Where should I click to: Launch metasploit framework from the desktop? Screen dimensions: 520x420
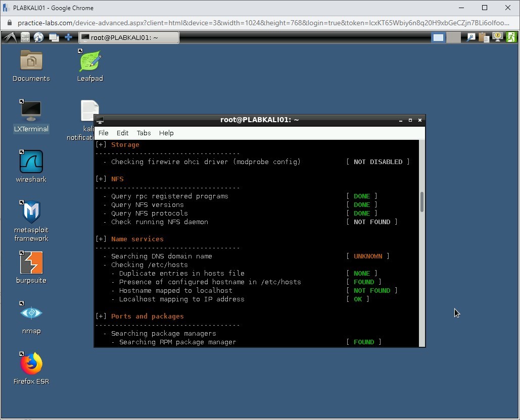coord(31,213)
